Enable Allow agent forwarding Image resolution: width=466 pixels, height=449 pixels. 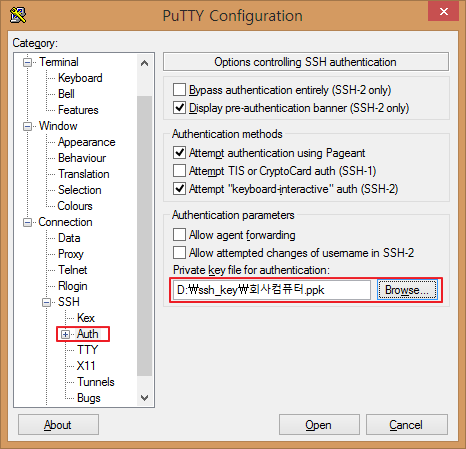click(x=179, y=235)
